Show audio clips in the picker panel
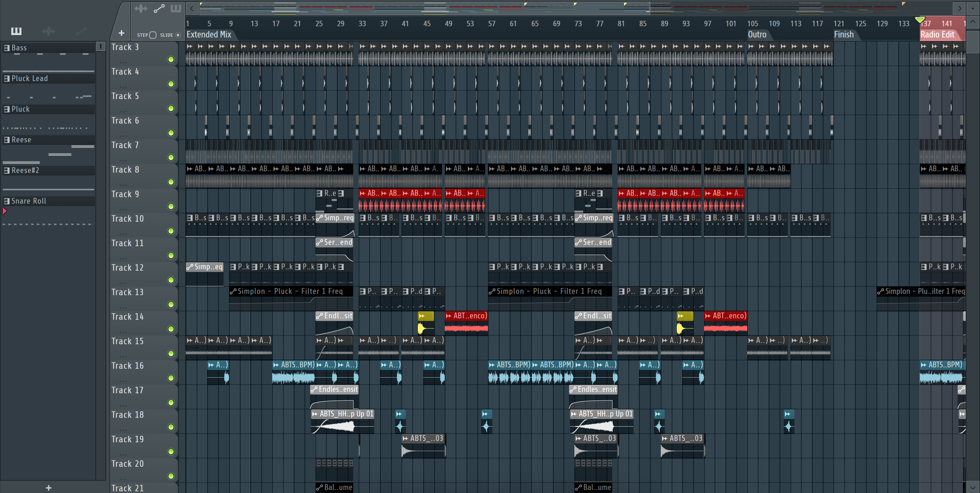Viewport: 980px width, 493px height. pos(49,31)
